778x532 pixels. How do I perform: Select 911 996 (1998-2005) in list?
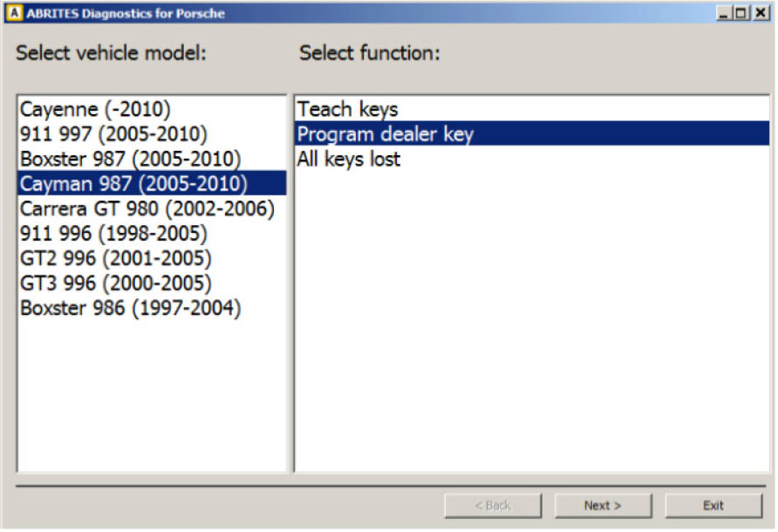click(x=113, y=234)
